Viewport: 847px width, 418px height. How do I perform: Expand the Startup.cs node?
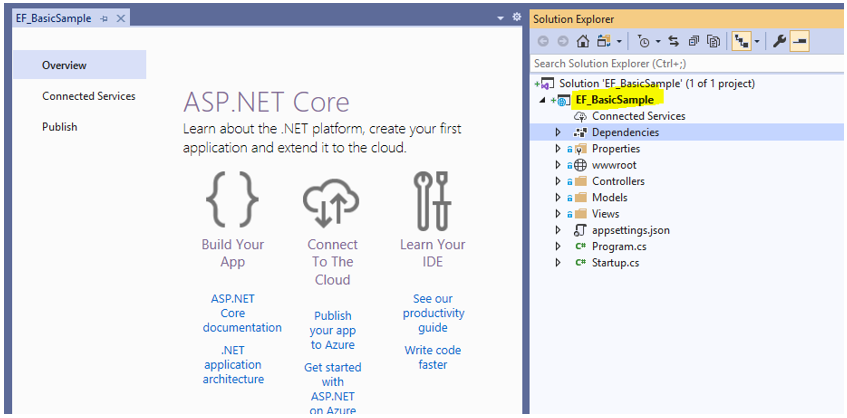[x=559, y=262]
